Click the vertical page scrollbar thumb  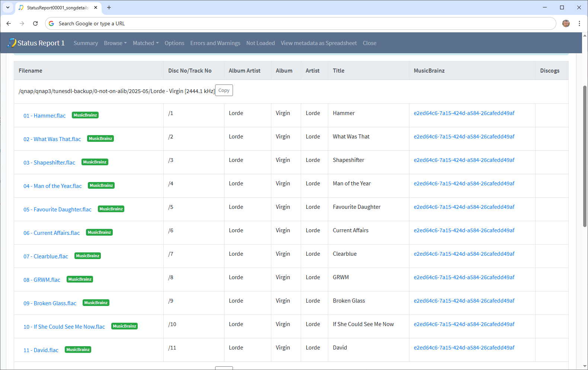(x=585, y=156)
